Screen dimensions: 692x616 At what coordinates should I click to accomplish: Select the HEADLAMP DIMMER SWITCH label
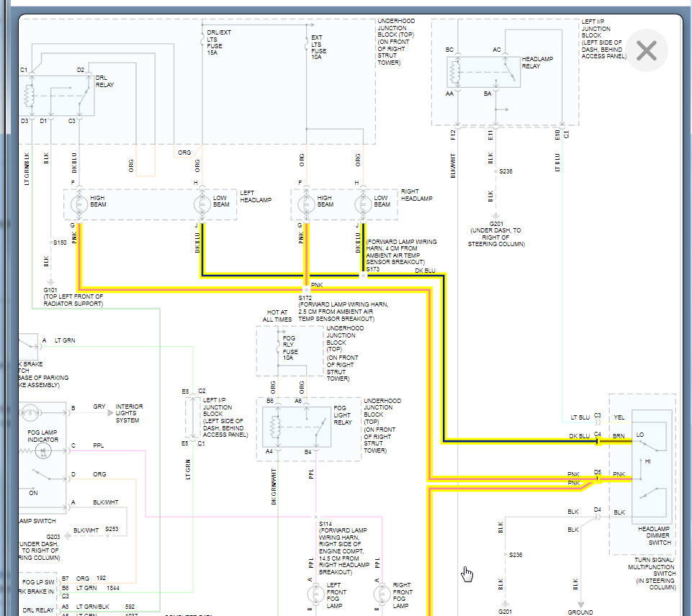click(654, 535)
